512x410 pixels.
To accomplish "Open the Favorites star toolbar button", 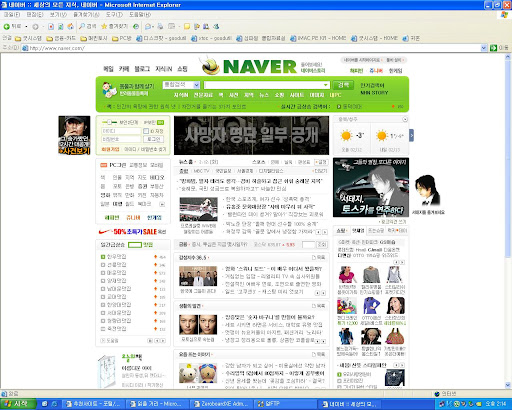I will (114, 26).
